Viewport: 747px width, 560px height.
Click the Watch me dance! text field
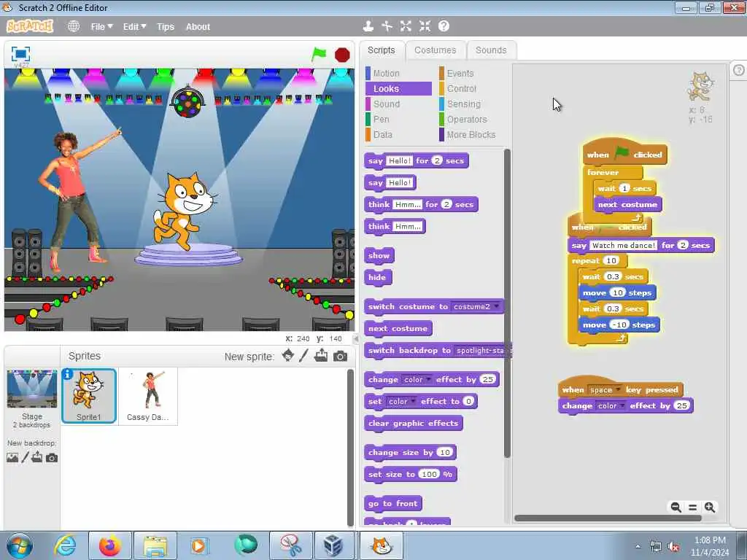tap(624, 245)
